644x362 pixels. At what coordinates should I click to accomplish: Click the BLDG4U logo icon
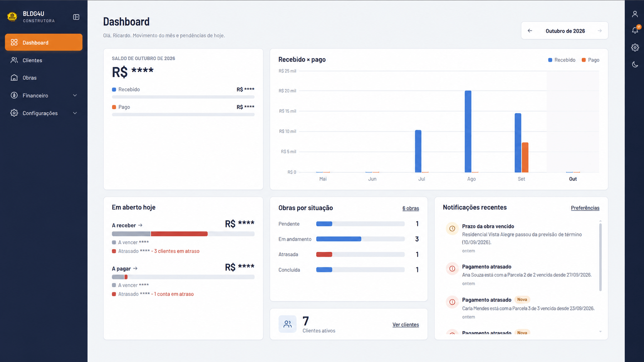[12, 17]
